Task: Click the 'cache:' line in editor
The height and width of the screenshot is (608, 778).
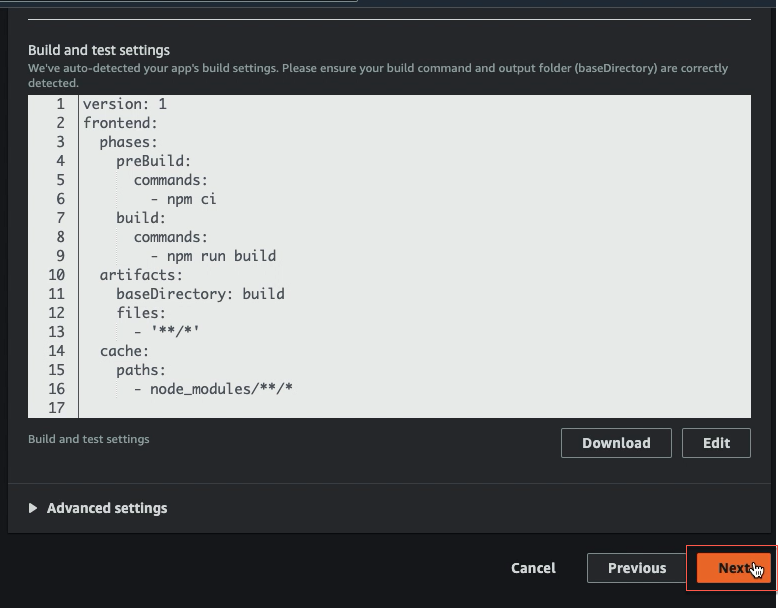Action: click(x=125, y=351)
